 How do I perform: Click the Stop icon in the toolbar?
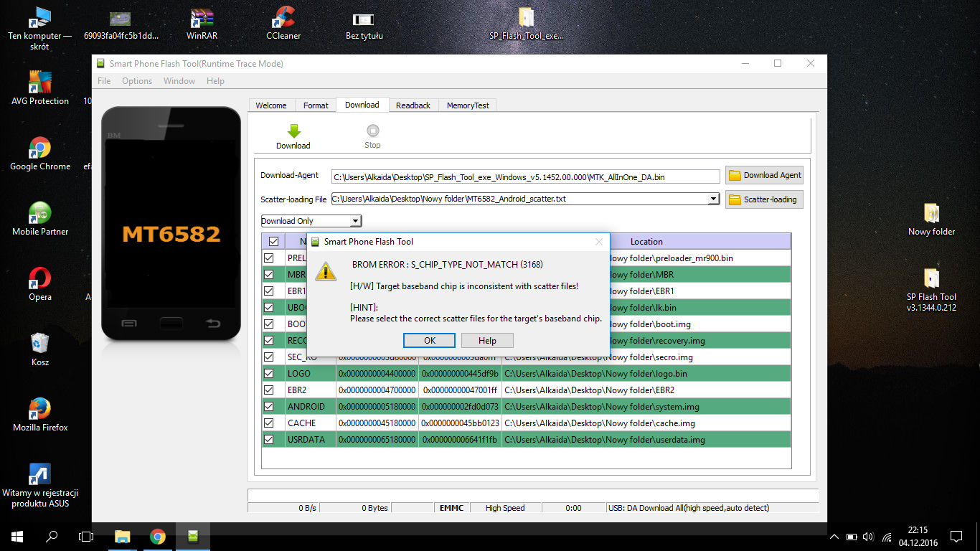[372, 131]
